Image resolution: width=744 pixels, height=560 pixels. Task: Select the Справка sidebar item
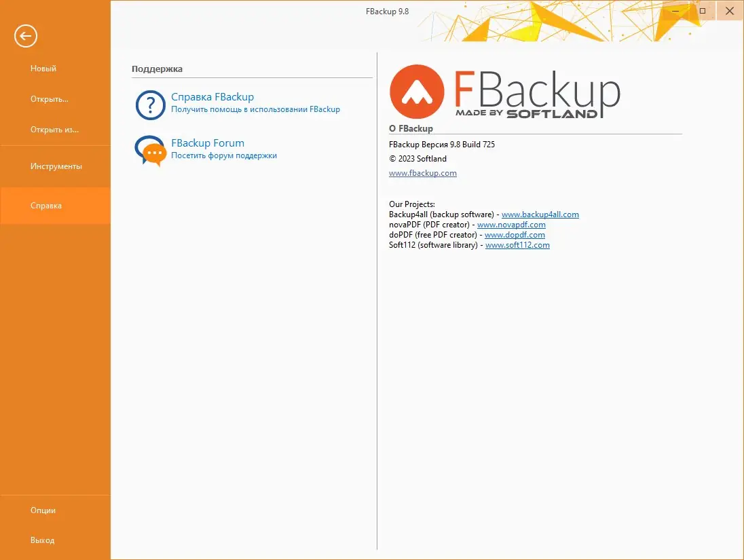[55, 206]
